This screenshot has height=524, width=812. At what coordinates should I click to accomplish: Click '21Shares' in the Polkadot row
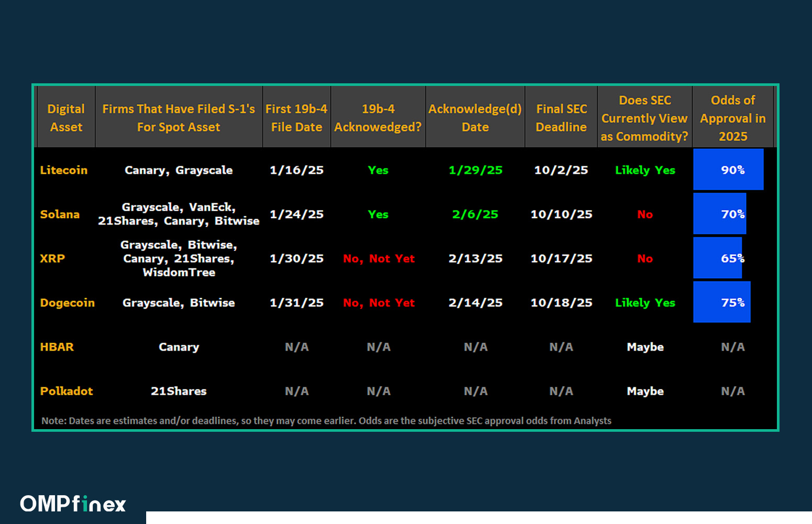[179, 391]
